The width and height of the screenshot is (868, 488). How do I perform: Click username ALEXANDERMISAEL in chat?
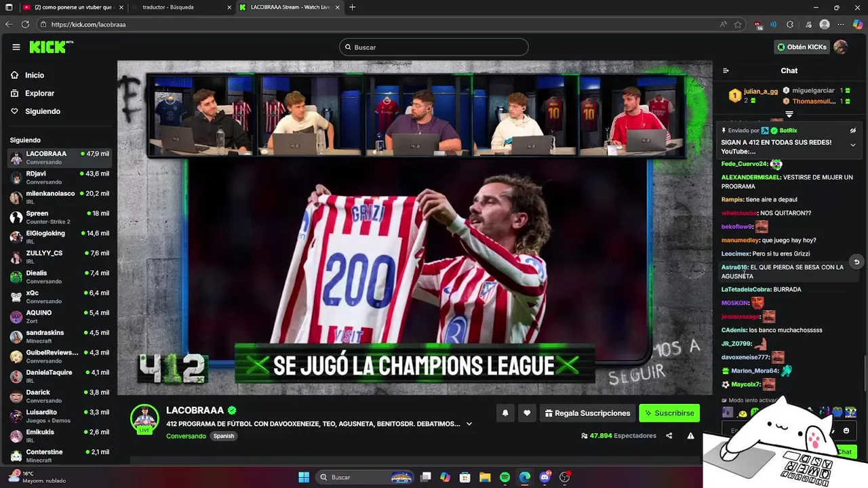[x=750, y=178]
